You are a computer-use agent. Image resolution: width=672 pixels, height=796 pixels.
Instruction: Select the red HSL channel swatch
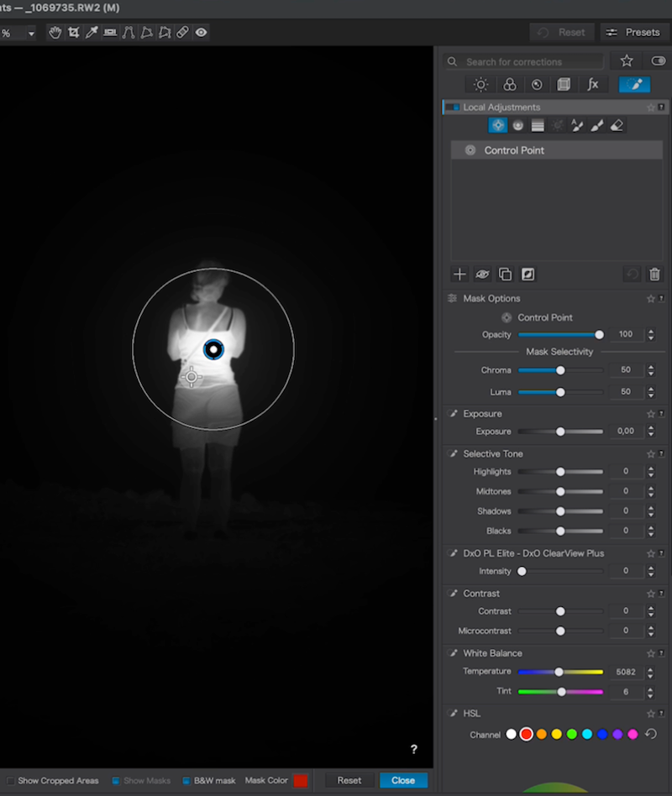point(526,734)
